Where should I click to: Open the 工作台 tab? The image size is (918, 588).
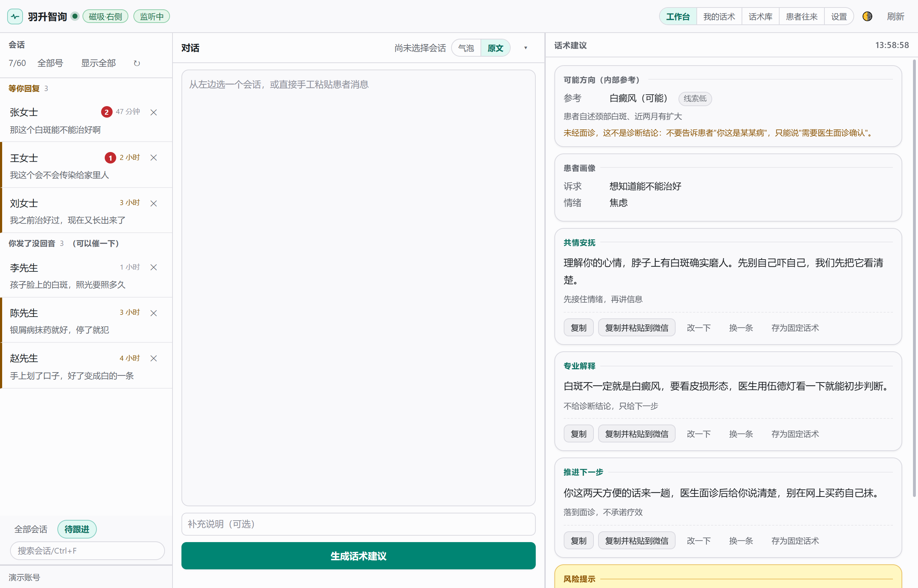coord(678,16)
